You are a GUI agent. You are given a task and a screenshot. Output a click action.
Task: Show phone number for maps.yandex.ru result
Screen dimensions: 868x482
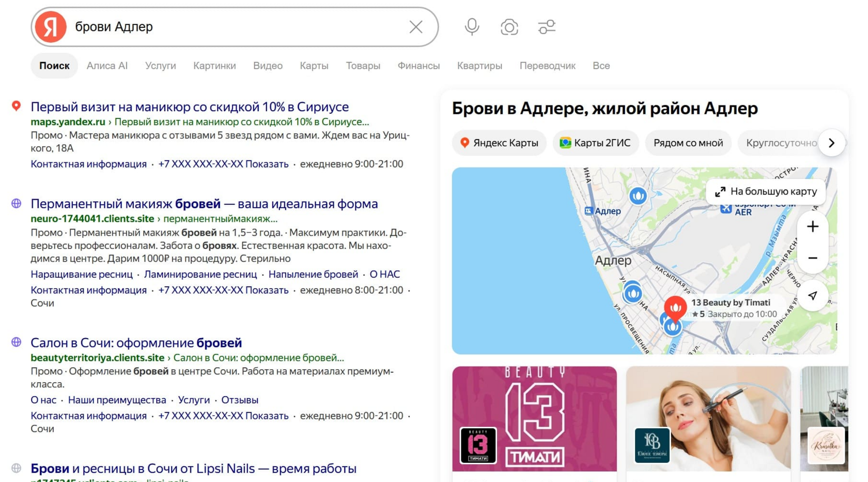(x=223, y=164)
